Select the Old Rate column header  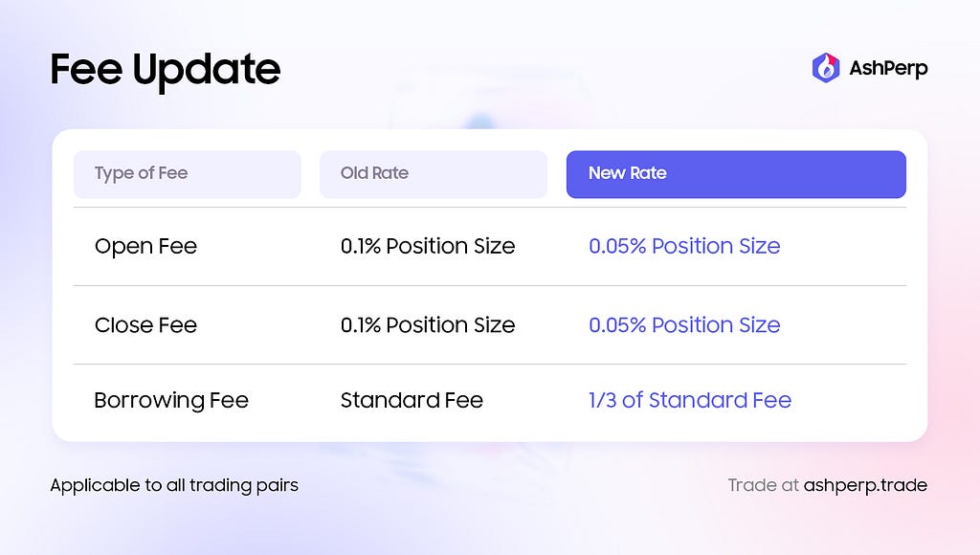pyautogui.click(x=434, y=174)
